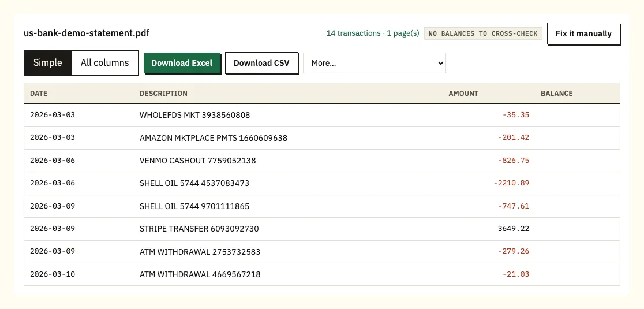This screenshot has width=644, height=309.
Task: Select SHELL OIL 5744 9701111865 description
Action: [194, 206]
